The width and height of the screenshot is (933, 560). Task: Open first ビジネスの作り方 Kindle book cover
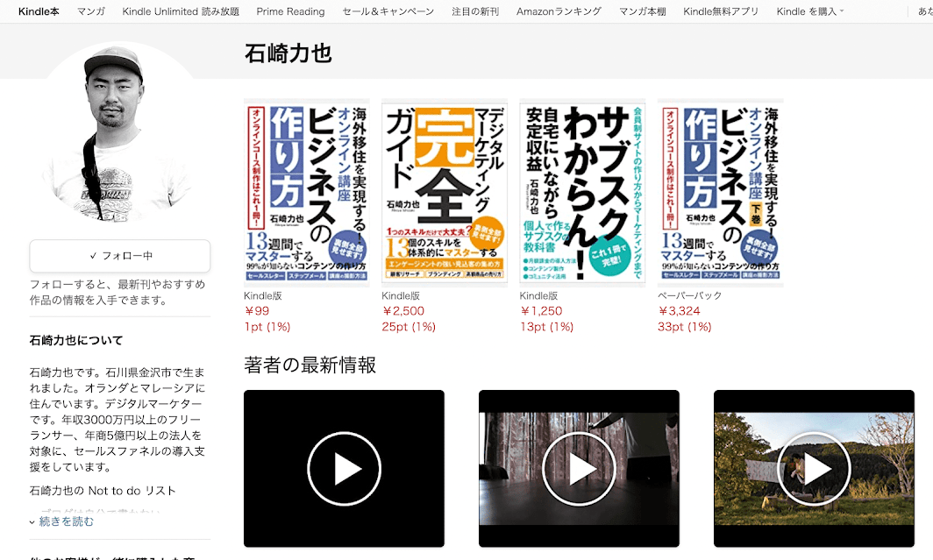pos(306,193)
